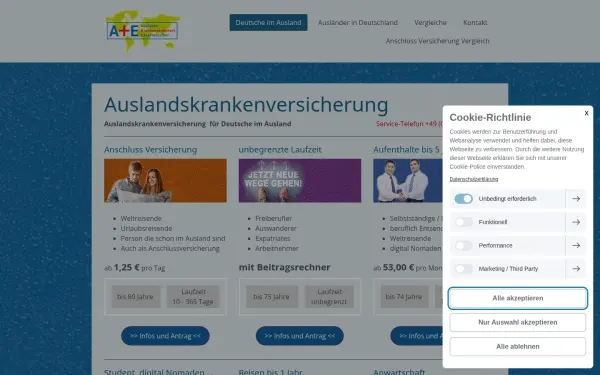Click the Freiberufler list item
Viewport: 600px width, 375px height.
coord(273,218)
